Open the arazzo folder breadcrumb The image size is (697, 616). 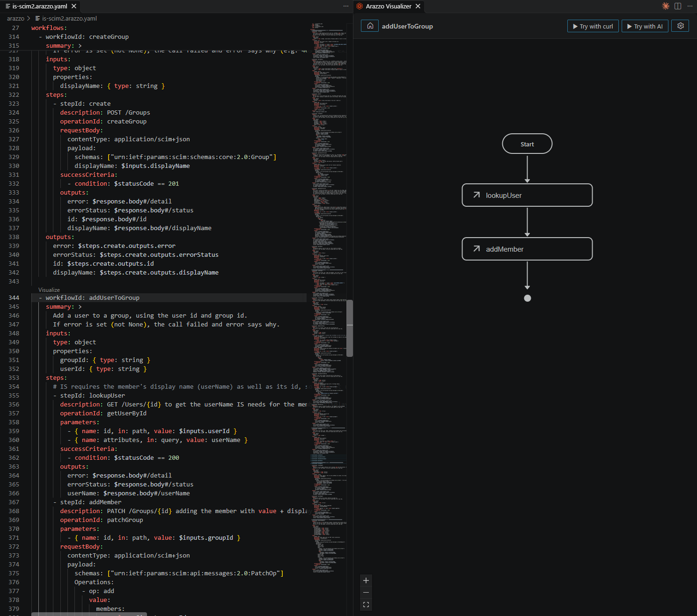(15, 18)
